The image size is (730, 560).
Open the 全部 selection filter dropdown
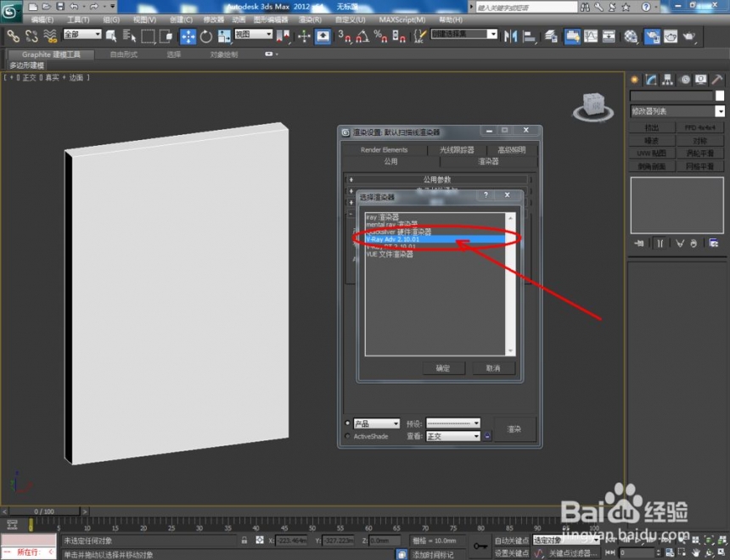[82, 34]
